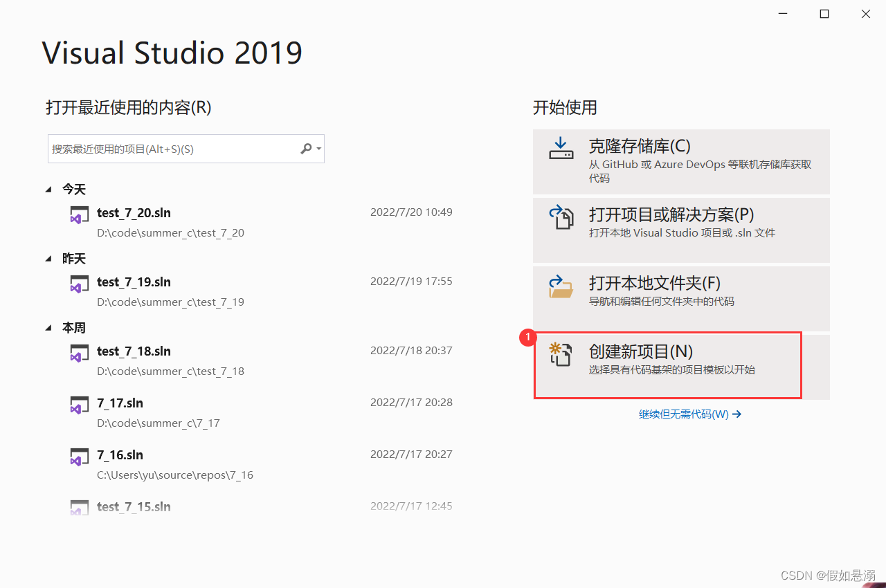
Task: Collapse the 本周 group
Action: [x=48, y=328]
